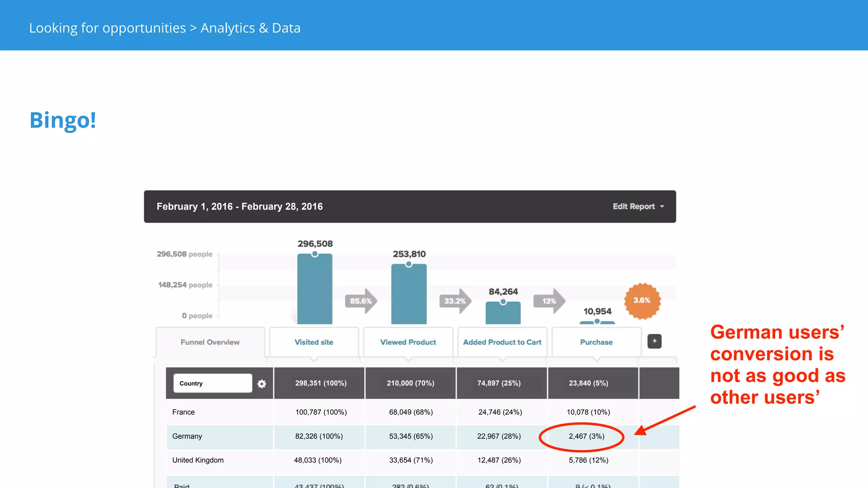Click the 296,508 Visited site bar
This screenshot has height=488, width=868.
click(x=315, y=289)
